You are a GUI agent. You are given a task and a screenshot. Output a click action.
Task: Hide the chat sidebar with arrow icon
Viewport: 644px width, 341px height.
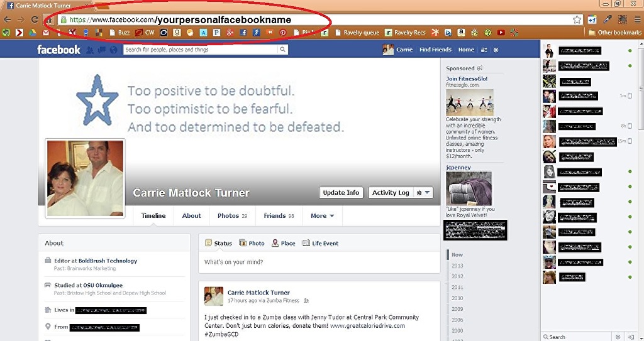[x=631, y=337]
